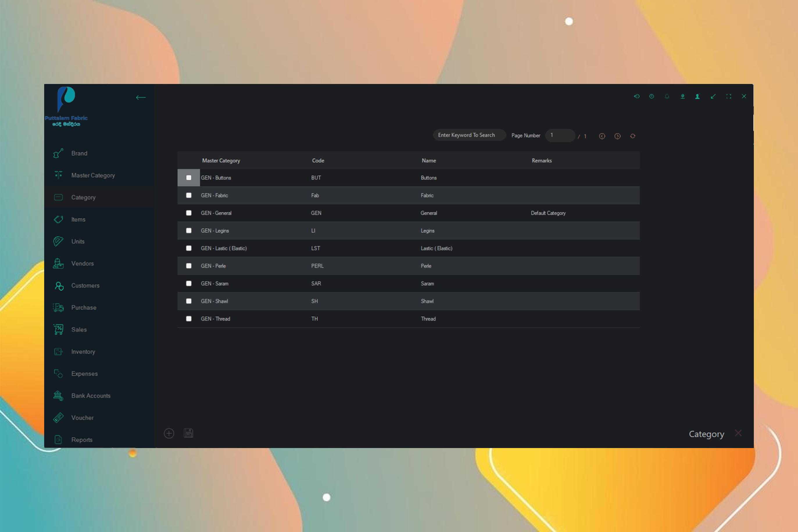This screenshot has width=798, height=532.
Task: Click the webcam icon in top toolbar
Action: click(683, 96)
